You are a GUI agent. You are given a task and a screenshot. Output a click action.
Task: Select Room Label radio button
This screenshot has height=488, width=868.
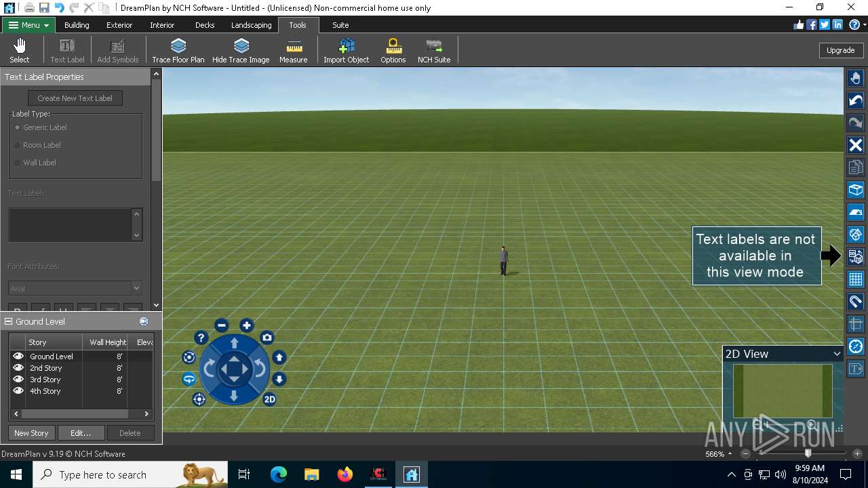[x=18, y=145]
